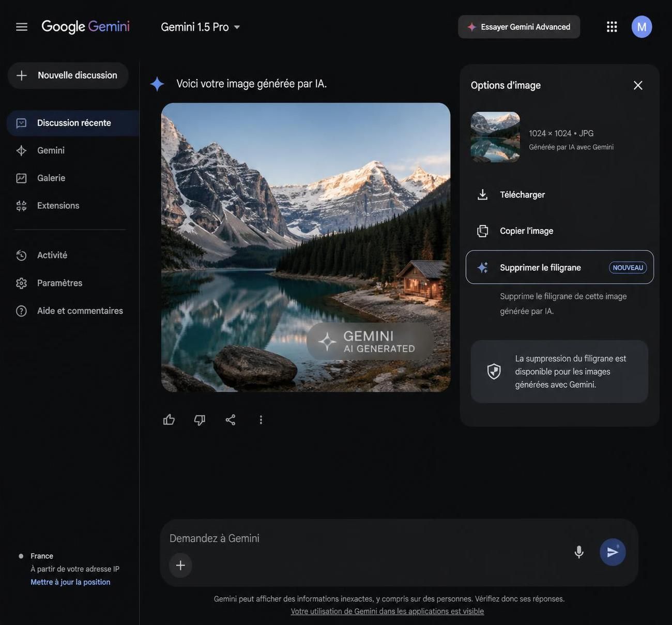Click 'Générée par IA avec Gemini' caption
The height and width of the screenshot is (625, 672).
pos(571,147)
